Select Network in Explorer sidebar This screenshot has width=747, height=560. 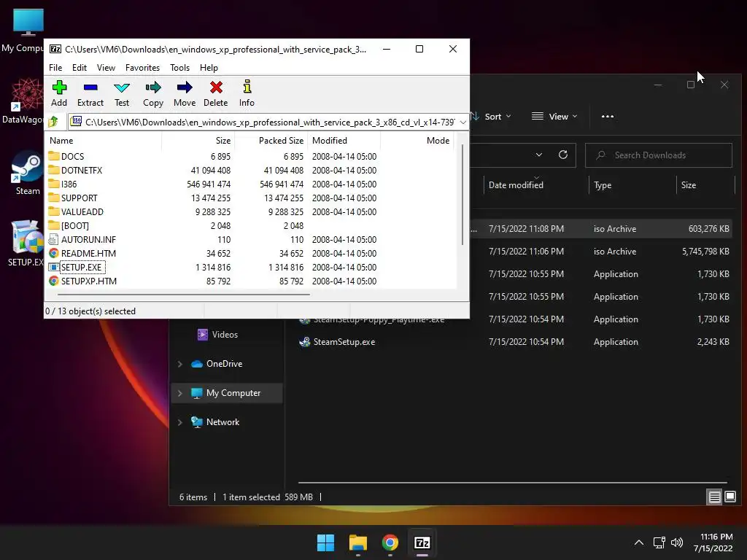[x=215, y=422]
